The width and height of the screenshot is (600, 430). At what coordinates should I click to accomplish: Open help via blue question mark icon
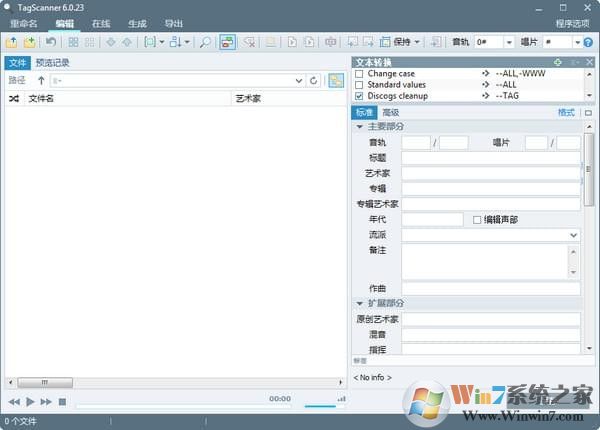click(x=589, y=42)
